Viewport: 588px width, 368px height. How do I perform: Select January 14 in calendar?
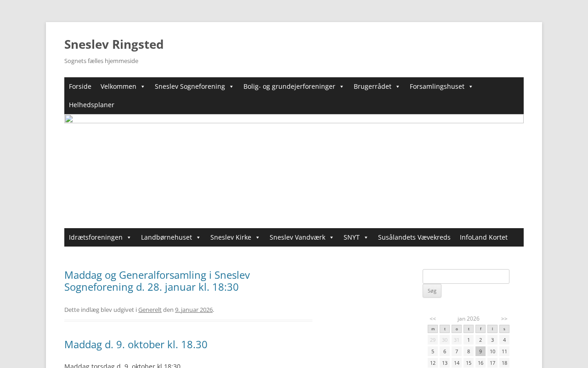tap(457, 363)
